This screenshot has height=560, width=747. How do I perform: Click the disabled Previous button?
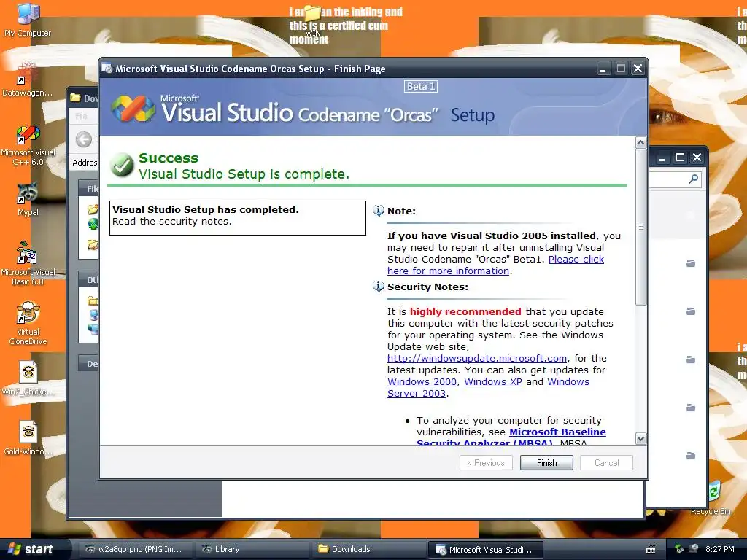pyautogui.click(x=486, y=463)
